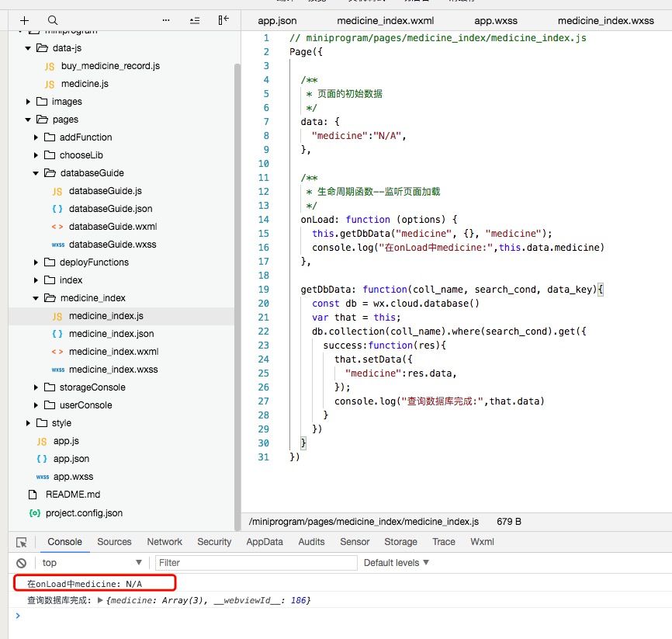Image resolution: width=672 pixels, height=639 pixels.
Task: Open the Storage devtools tab
Action: 400,542
